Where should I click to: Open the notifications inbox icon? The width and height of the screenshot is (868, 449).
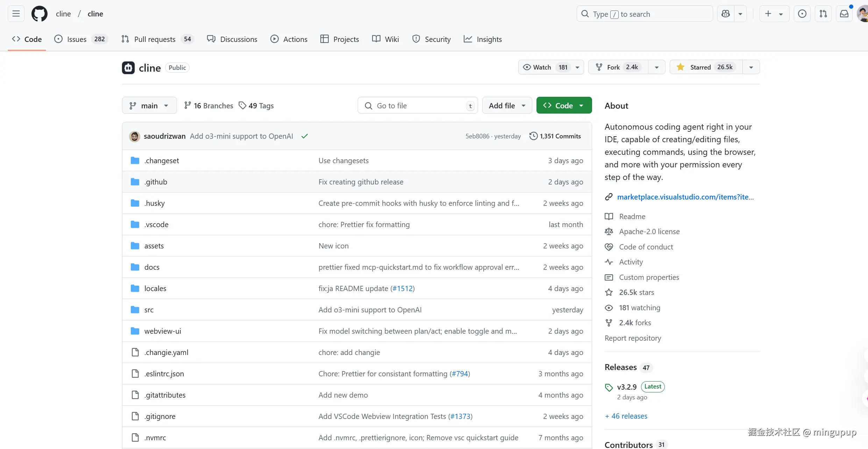point(844,14)
